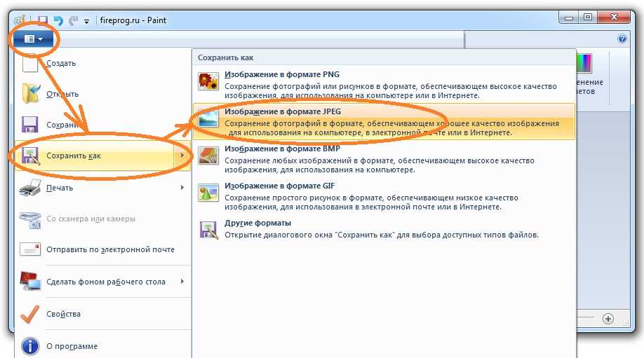Open Paint Help question mark icon
This screenshot has width=644, height=358.
click(x=622, y=39)
